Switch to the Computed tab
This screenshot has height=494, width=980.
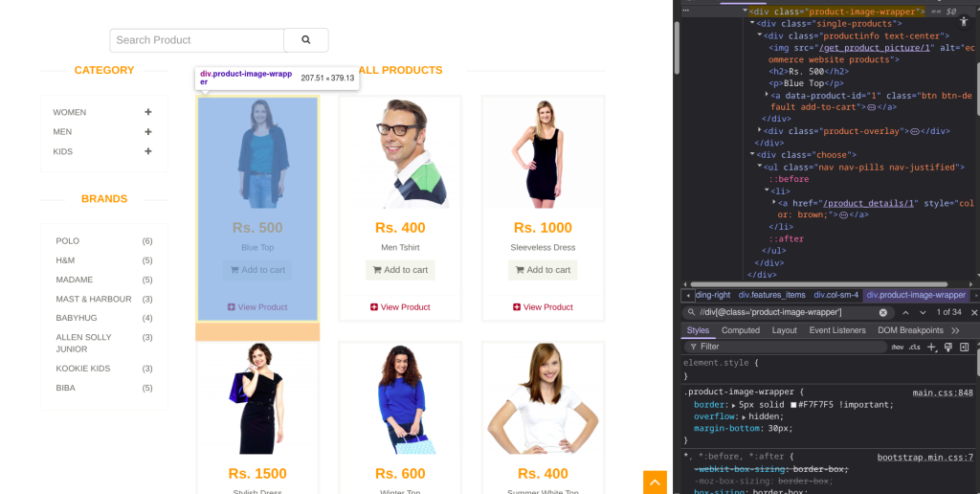pyautogui.click(x=740, y=330)
